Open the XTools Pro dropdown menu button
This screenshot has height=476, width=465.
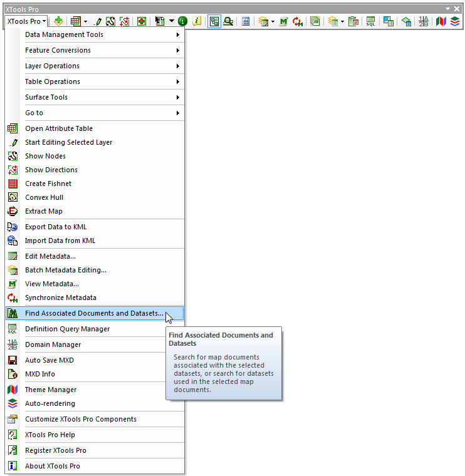coord(26,21)
